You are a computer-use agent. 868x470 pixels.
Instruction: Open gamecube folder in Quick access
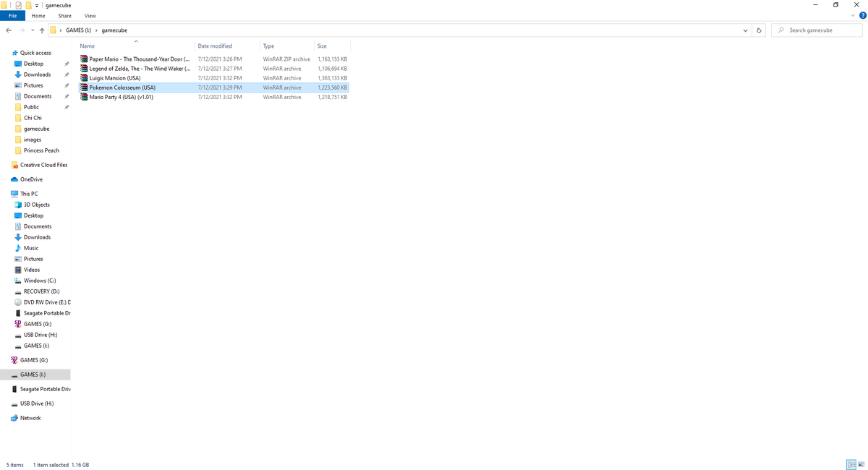36,129
